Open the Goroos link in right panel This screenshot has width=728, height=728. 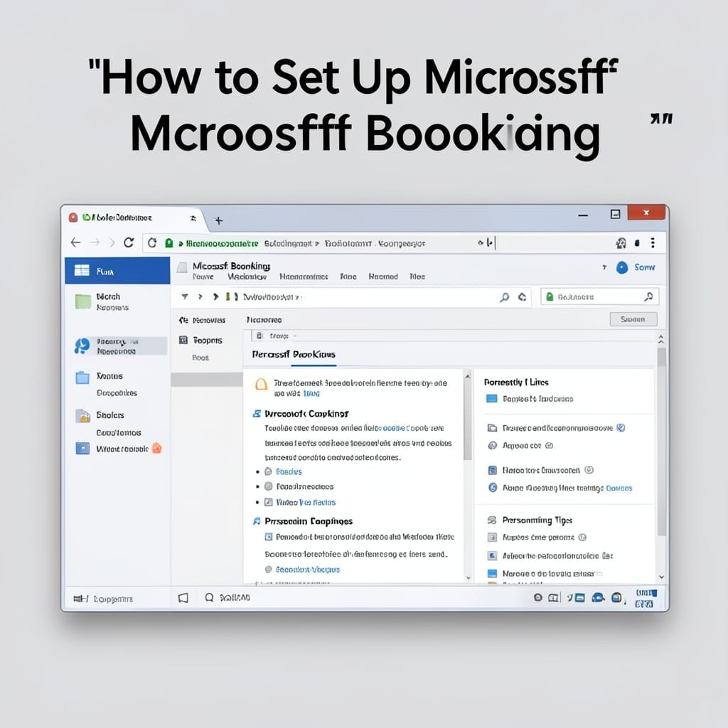[x=619, y=488]
